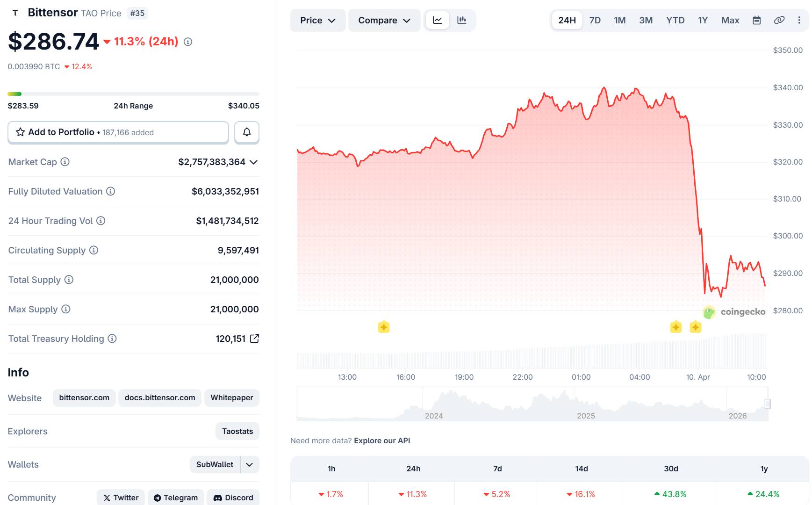812x505 pixels.
Task: Click info icon beside 24h percentage change
Action: (188, 42)
